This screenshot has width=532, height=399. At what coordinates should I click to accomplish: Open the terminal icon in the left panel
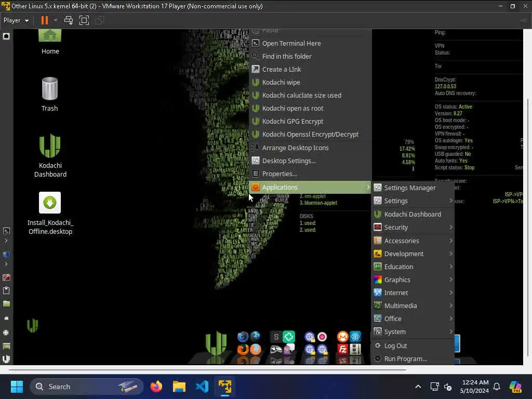pos(6,231)
